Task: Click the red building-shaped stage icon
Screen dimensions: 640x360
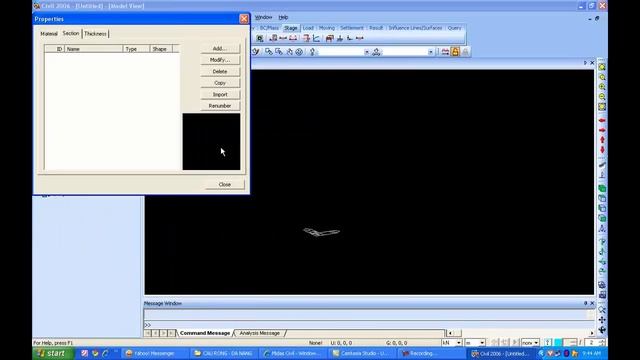Action: 330,38
